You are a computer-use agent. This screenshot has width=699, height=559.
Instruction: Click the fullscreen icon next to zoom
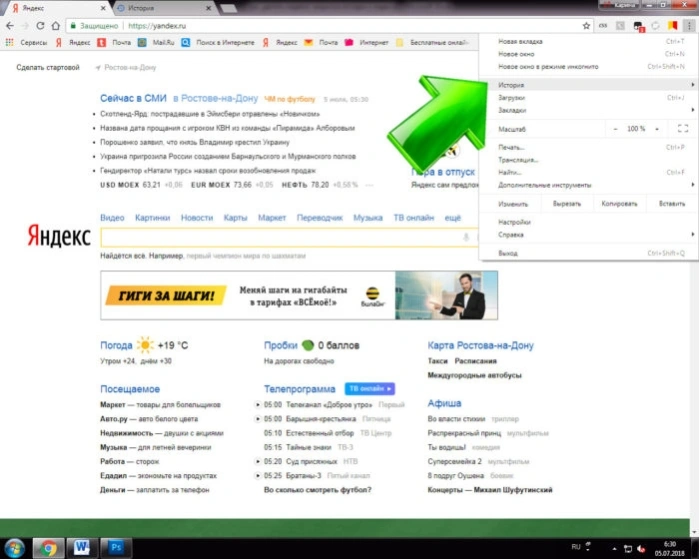point(683,129)
